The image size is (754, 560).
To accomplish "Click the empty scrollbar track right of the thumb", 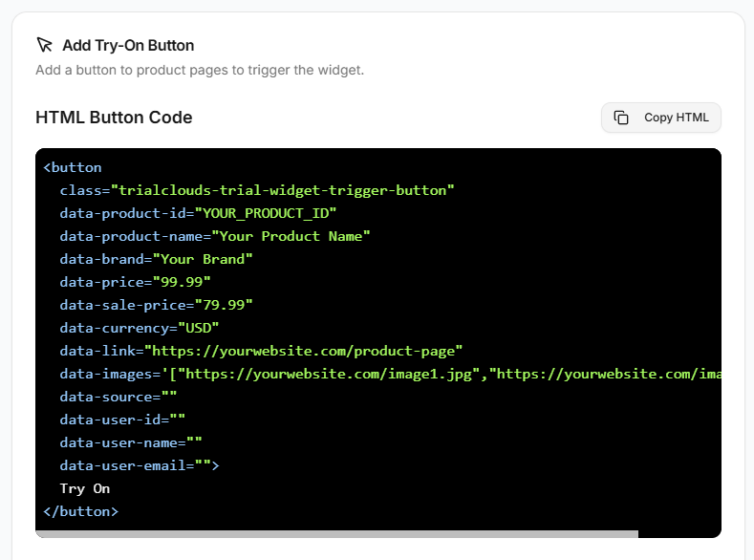I will (x=677, y=534).
